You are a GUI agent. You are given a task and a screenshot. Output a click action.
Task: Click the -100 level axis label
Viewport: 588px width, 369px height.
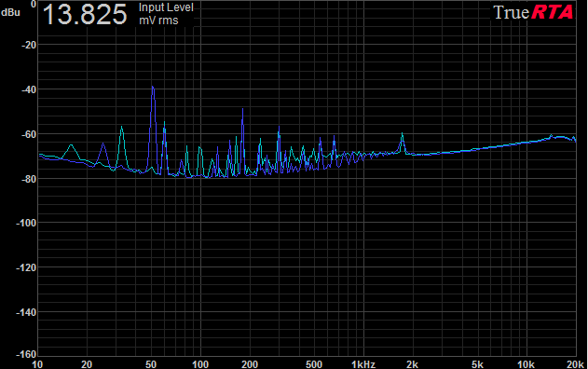(25, 223)
